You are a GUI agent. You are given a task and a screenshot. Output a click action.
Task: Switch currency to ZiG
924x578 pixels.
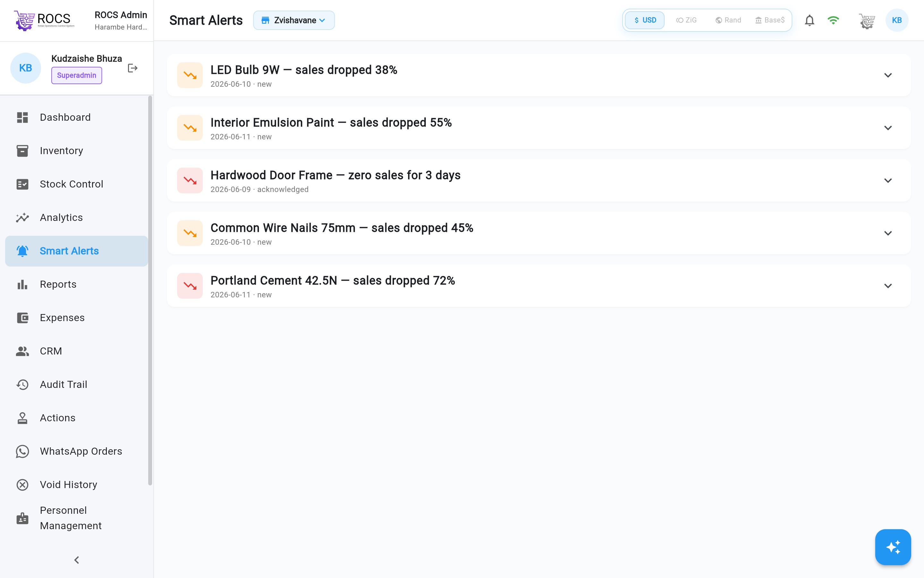click(x=687, y=20)
